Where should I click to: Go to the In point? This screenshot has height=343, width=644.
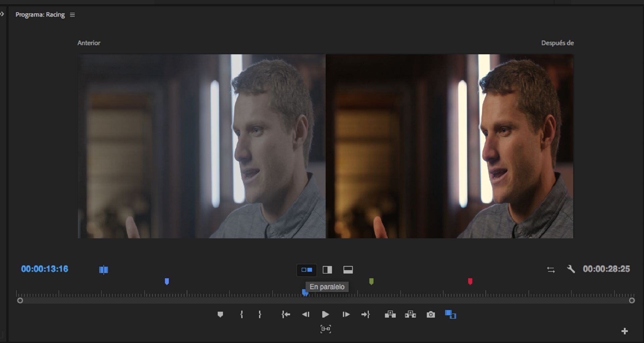[x=286, y=315]
